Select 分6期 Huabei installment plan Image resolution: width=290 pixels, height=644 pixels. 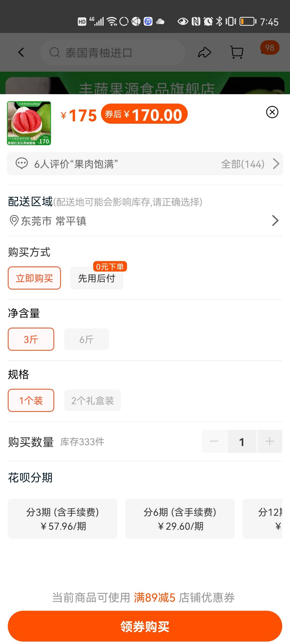click(180, 519)
